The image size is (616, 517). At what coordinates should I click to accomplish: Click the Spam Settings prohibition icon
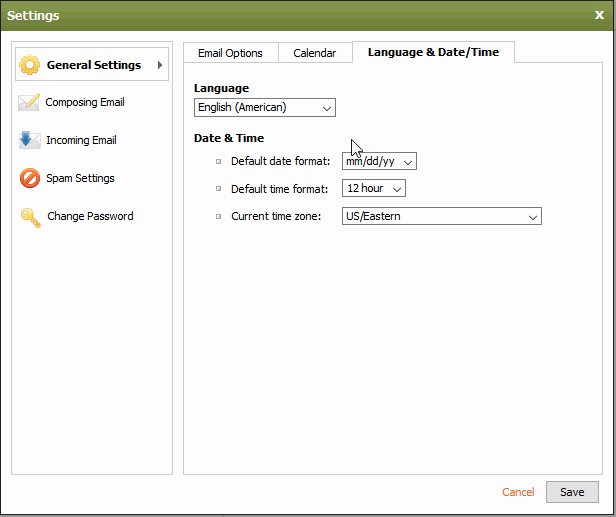[30, 178]
